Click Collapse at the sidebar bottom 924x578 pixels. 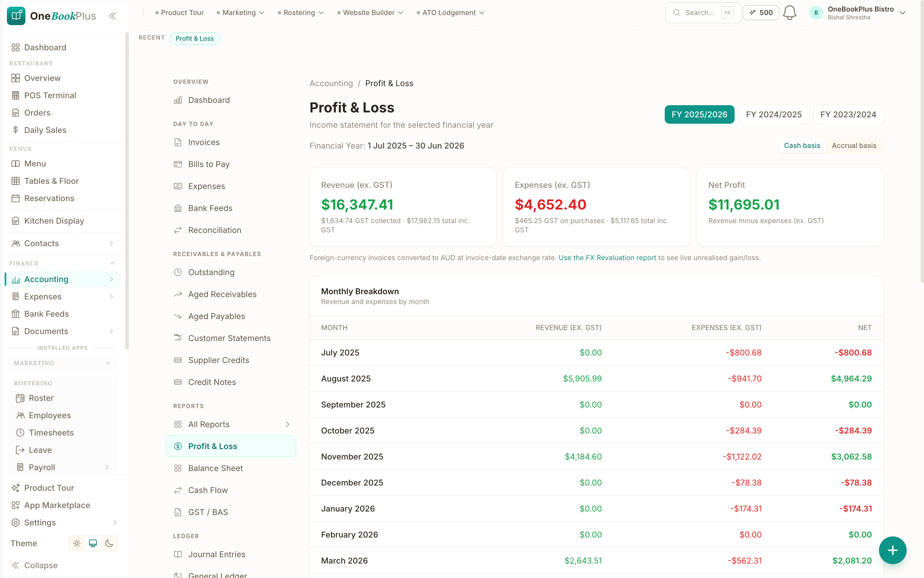(x=34, y=565)
